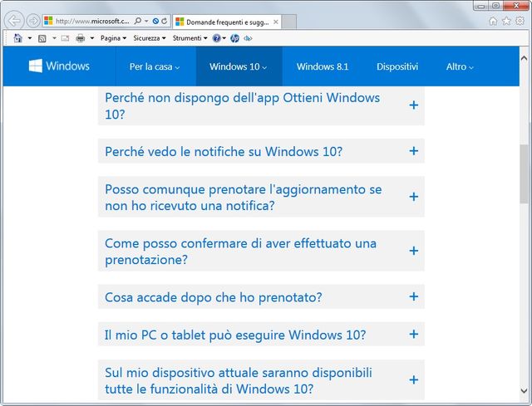Click the search magnifier in address bar
This screenshot has width=532, height=406.
(x=138, y=21)
